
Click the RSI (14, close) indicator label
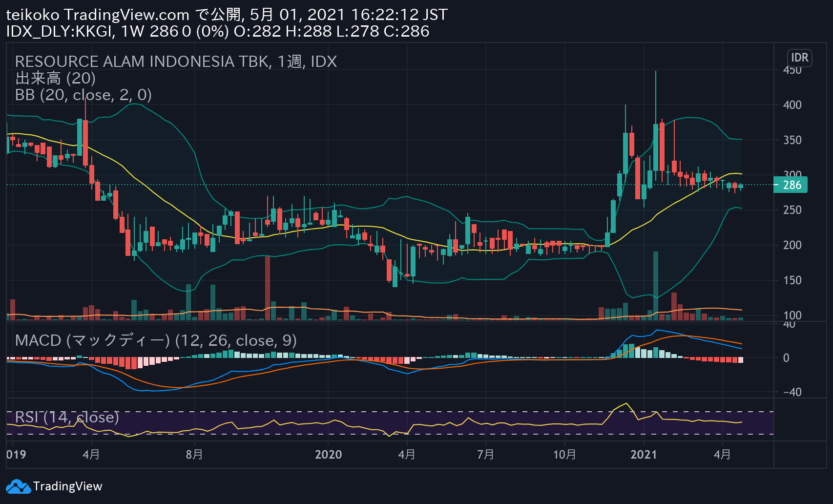[x=67, y=417]
